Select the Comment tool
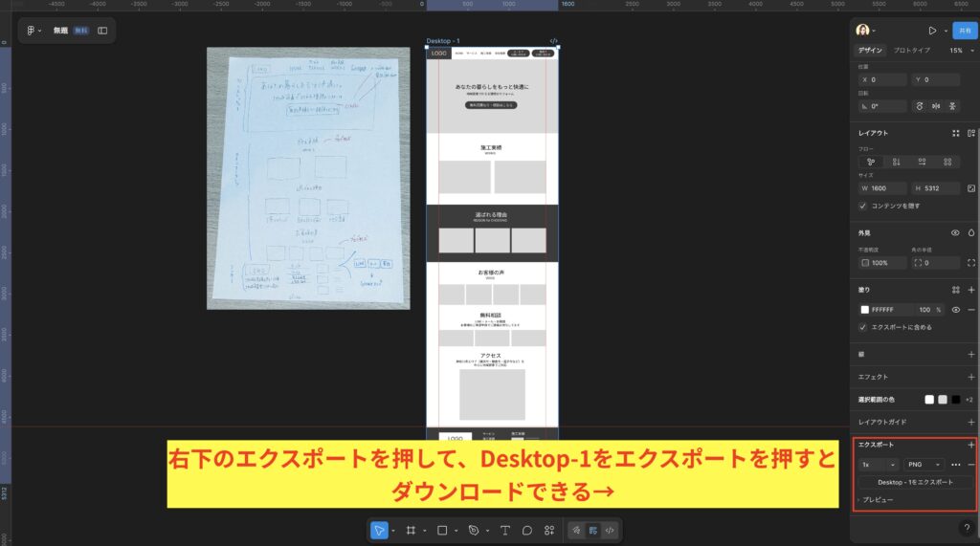Image resolution: width=980 pixels, height=546 pixels. tap(526, 530)
